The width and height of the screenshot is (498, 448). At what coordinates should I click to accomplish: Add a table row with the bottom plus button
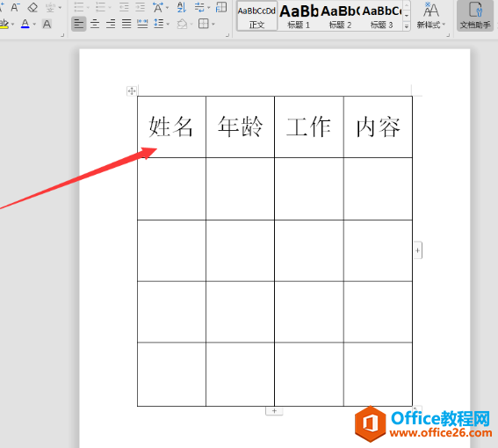(x=274, y=411)
